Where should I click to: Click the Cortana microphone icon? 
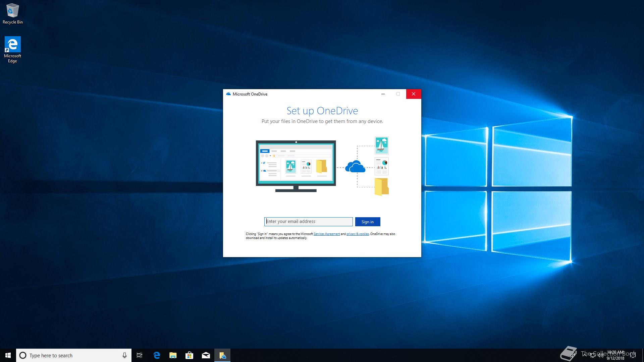tap(124, 355)
